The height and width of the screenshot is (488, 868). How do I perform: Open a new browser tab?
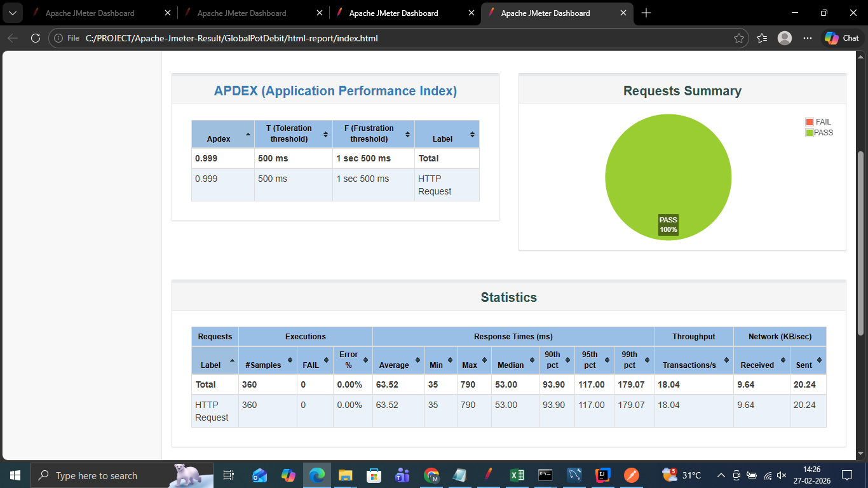click(646, 13)
